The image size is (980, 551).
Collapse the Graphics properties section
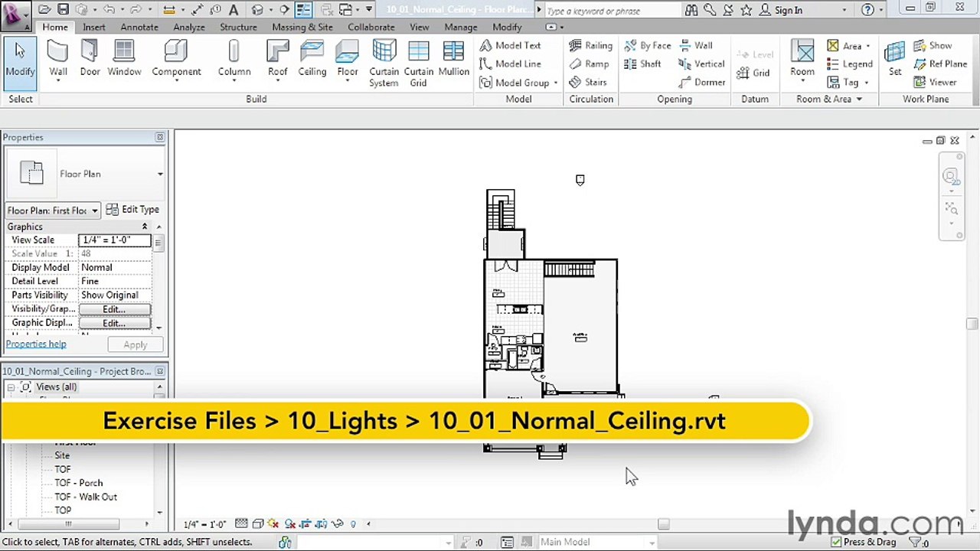coord(144,227)
